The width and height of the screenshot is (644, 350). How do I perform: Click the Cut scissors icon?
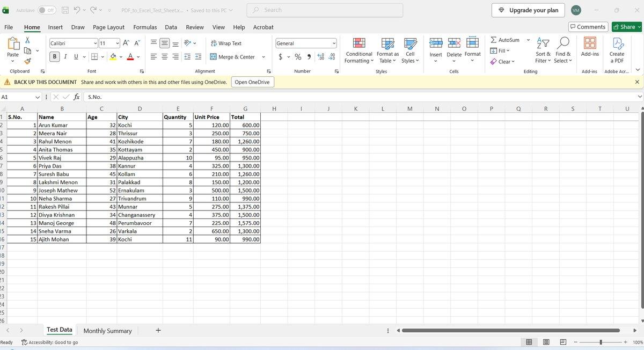click(x=27, y=40)
